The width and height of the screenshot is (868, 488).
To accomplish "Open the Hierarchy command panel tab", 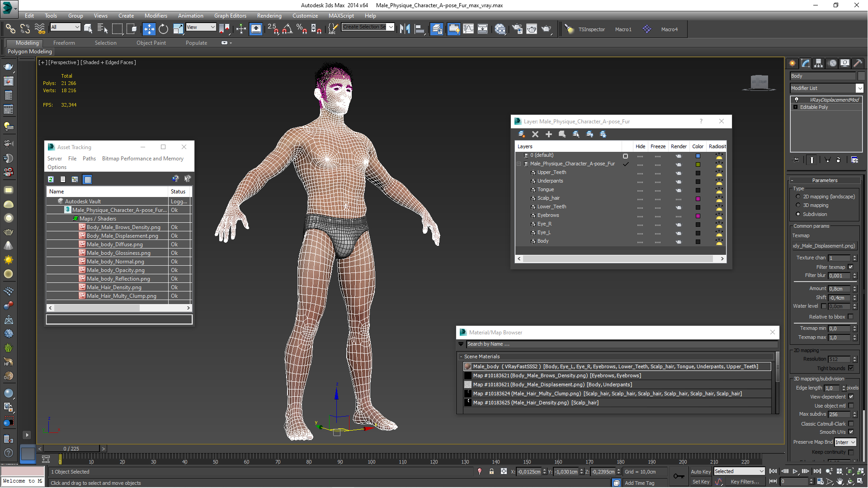I will (819, 63).
